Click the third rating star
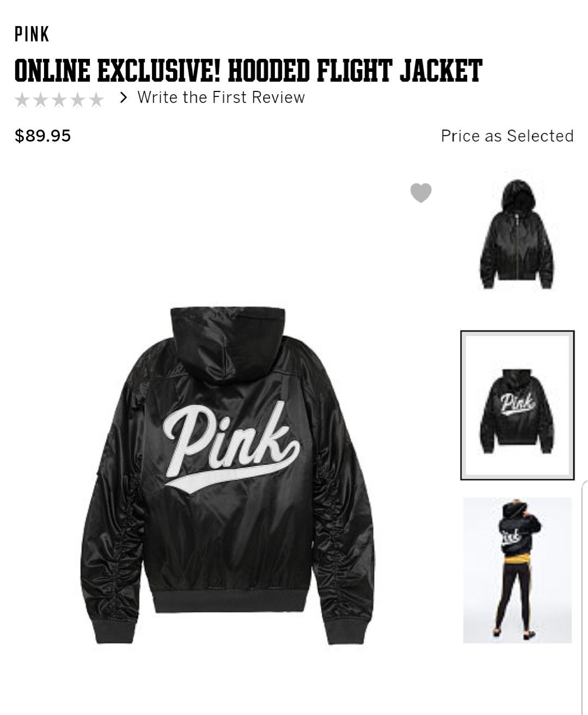Viewport: 588px width, 715px height. [59, 100]
